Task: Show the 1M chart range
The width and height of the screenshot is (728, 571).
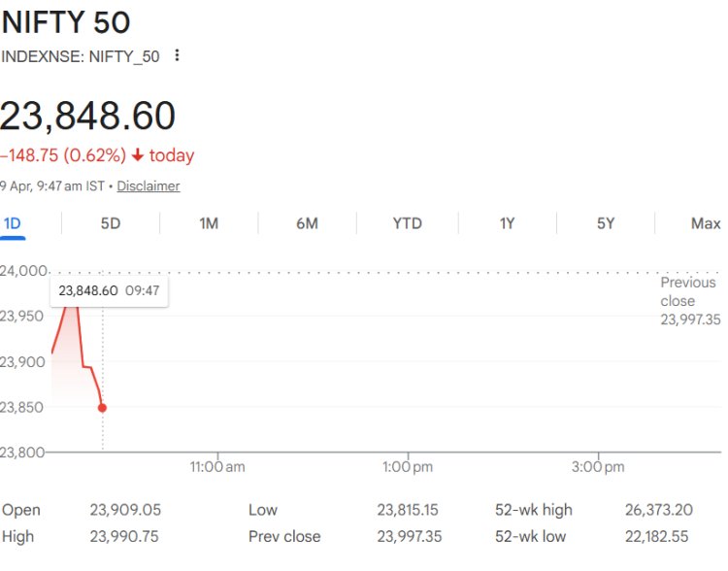Action: [x=209, y=223]
